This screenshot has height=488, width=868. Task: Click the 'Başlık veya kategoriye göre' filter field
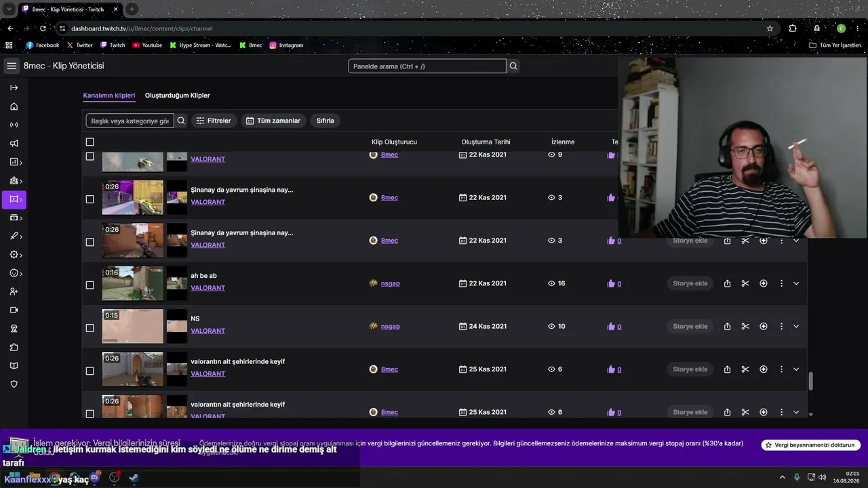pyautogui.click(x=130, y=121)
